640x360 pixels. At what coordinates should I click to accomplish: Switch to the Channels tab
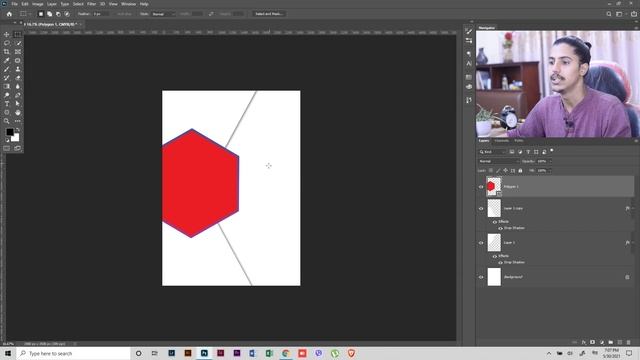tap(502, 141)
